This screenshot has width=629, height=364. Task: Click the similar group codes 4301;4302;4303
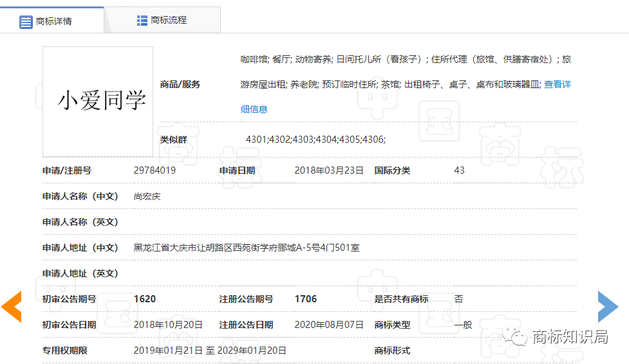click(x=315, y=140)
